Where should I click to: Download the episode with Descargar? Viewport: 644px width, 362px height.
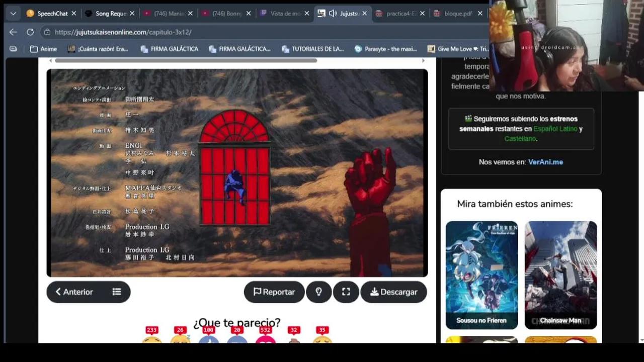tap(393, 292)
